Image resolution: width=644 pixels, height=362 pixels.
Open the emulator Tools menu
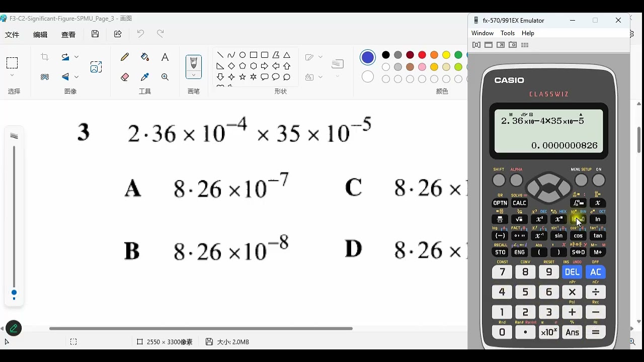508,33
